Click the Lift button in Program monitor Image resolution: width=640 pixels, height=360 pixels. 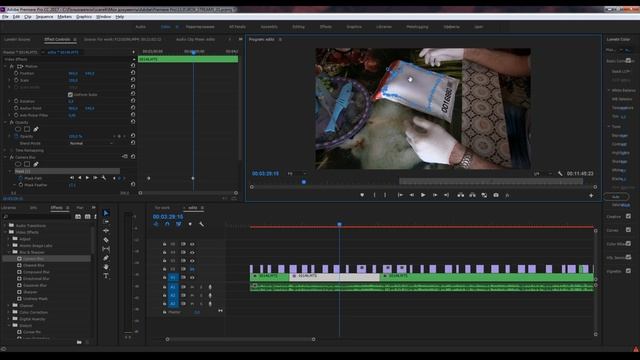click(x=460, y=195)
